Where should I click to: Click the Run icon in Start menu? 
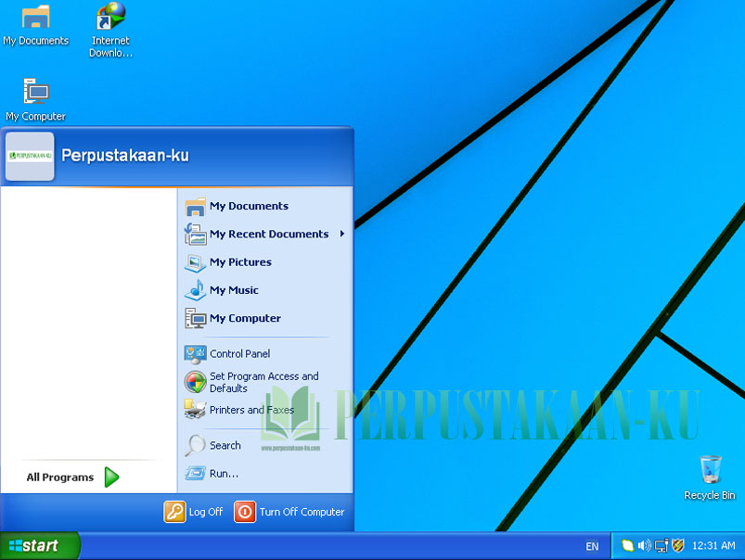[x=195, y=474]
